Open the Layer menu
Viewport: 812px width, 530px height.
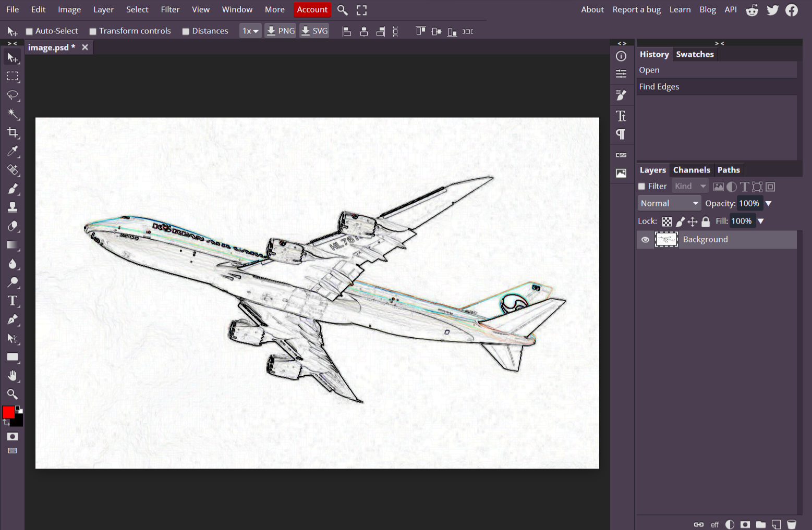(x=103, y=9)
